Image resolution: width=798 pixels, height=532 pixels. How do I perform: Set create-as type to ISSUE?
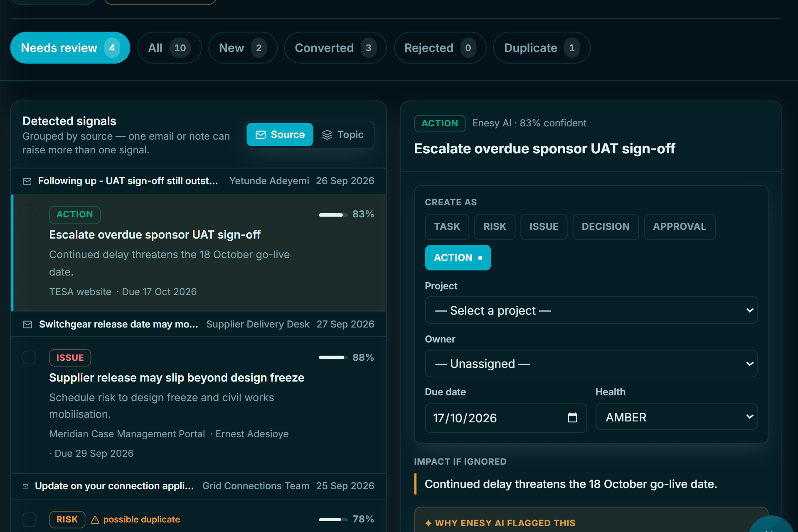(x=544, y=227)
